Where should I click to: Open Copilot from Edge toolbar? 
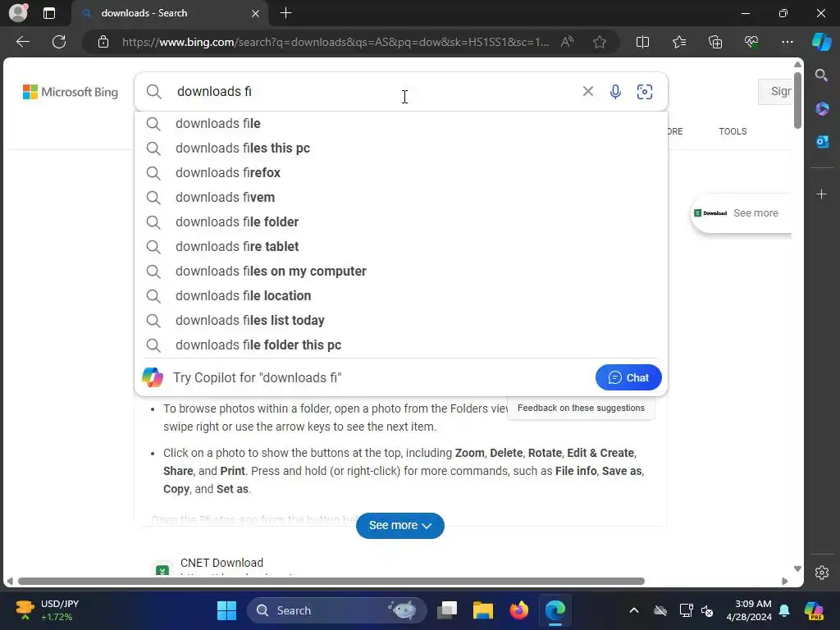coord(822,42)
